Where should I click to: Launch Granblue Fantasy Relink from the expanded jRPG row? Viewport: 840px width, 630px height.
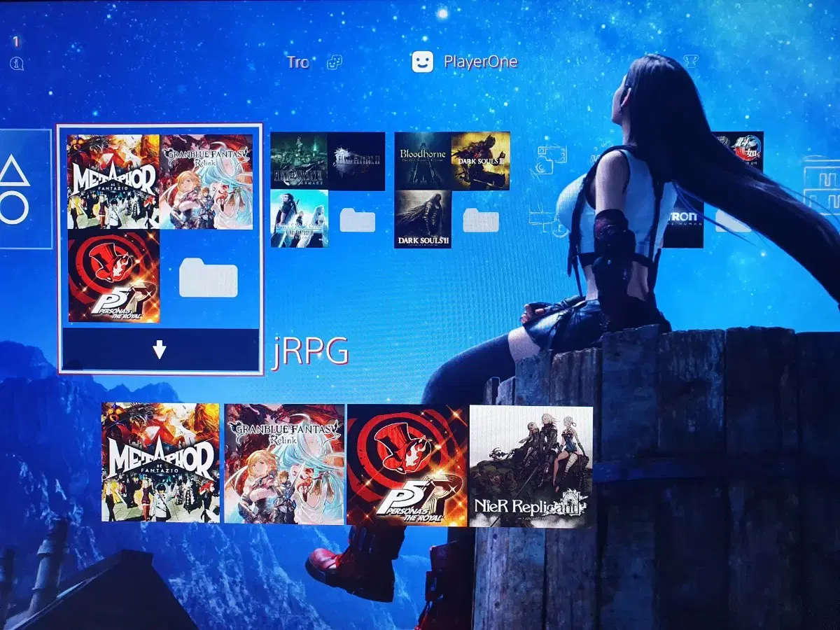click(x=284, y=463)
